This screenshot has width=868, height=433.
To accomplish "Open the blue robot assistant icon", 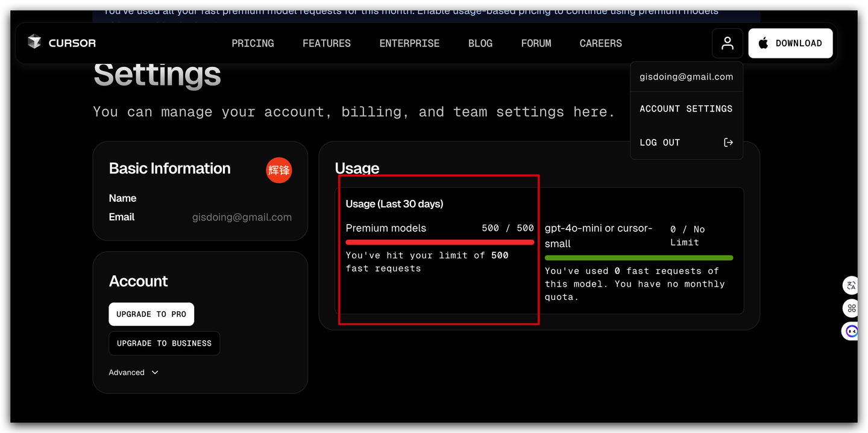I will pyautogui.click(x=851, y=331).
